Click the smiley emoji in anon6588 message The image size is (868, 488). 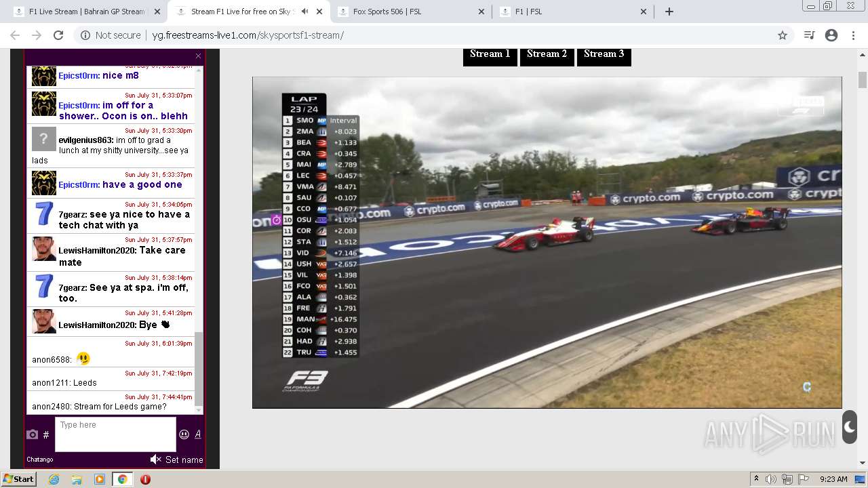(83, 358)
